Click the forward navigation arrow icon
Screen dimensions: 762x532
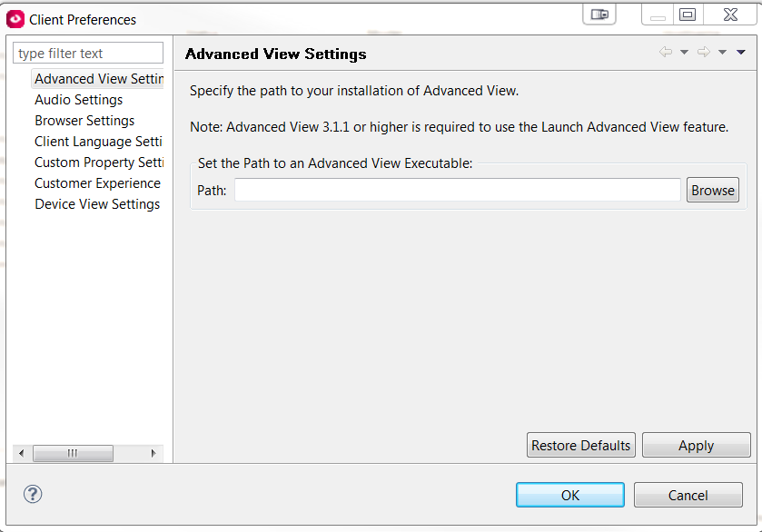[x=704, y=52]
